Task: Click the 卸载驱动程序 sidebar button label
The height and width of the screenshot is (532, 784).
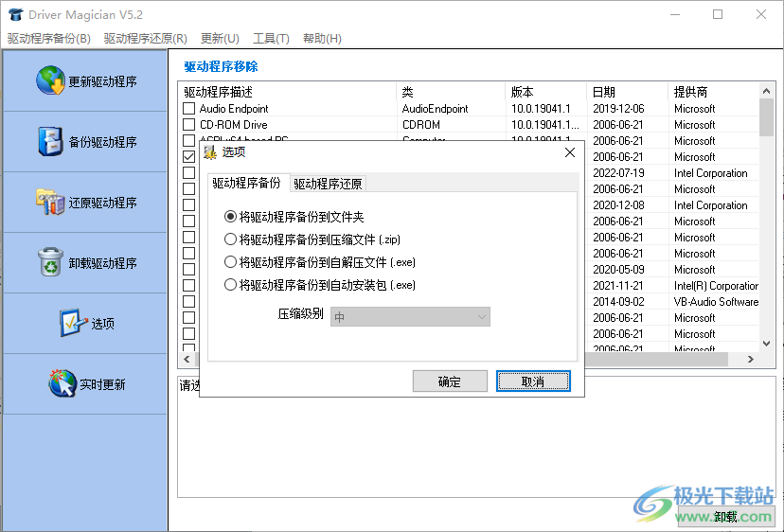Action: (x=102, y=263)
